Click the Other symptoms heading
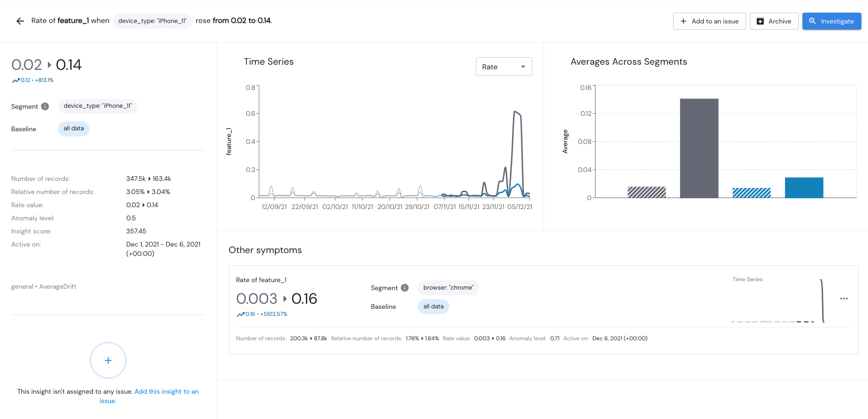868x419 pixels. (265, 250)
